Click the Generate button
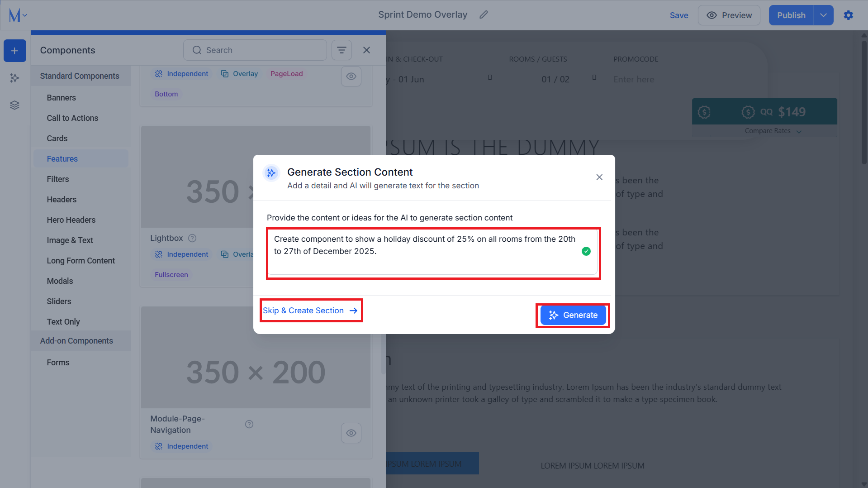868x488 pixels. click(x=573, y=315)
